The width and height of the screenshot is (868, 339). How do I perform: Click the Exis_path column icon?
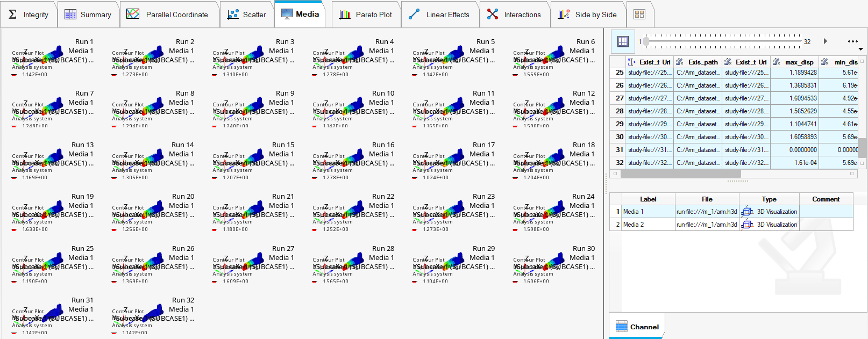point(680,62)
